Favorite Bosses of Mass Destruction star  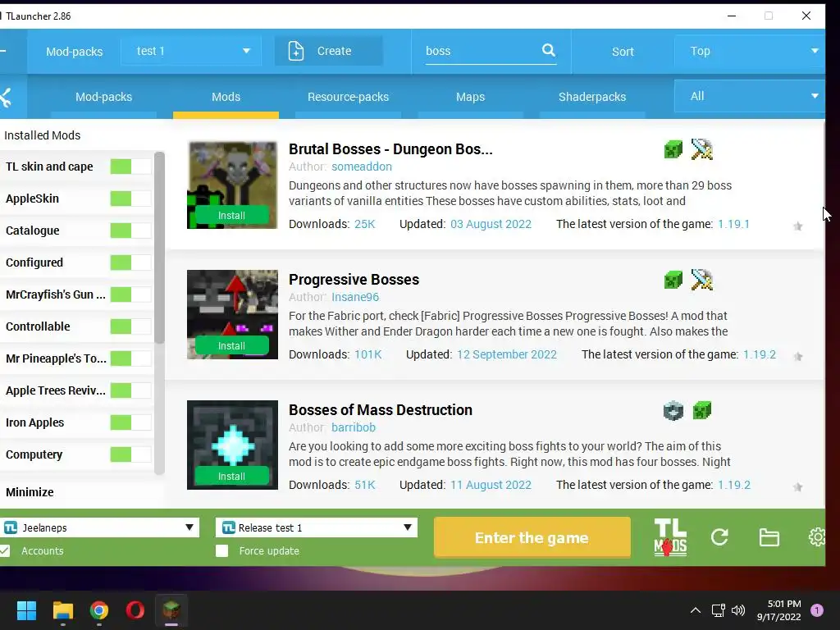pyautogui.click(x=797, y=487)
